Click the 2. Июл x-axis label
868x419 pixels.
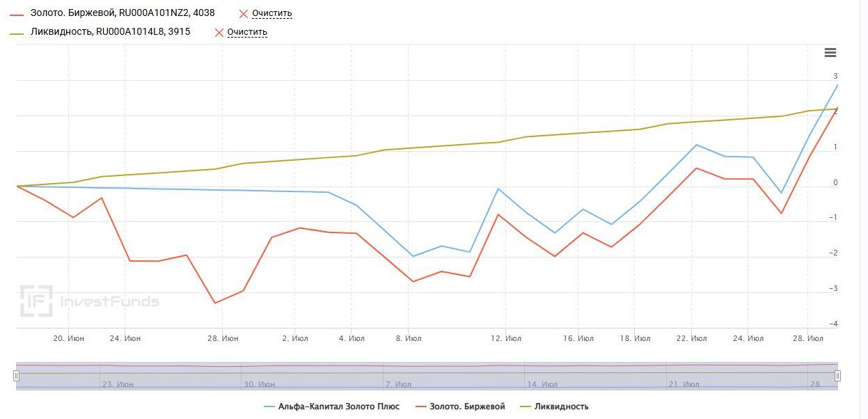coord(295,338)
